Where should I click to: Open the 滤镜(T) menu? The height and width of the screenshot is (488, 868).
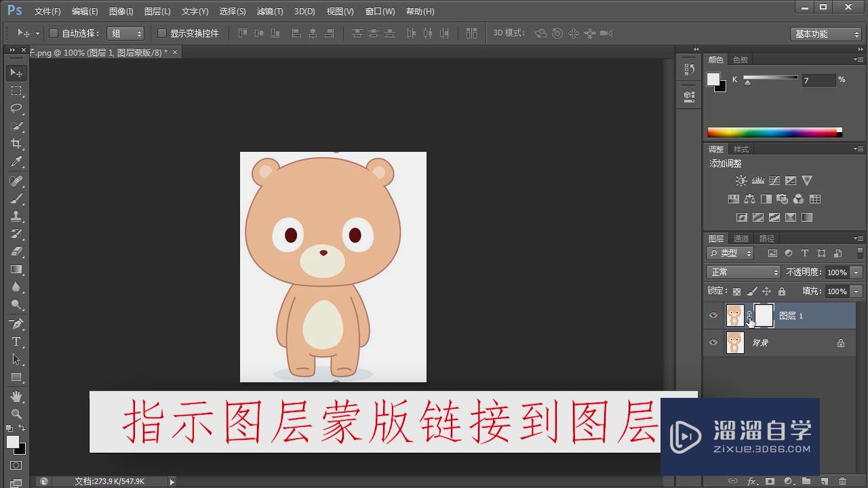(270, 12)
